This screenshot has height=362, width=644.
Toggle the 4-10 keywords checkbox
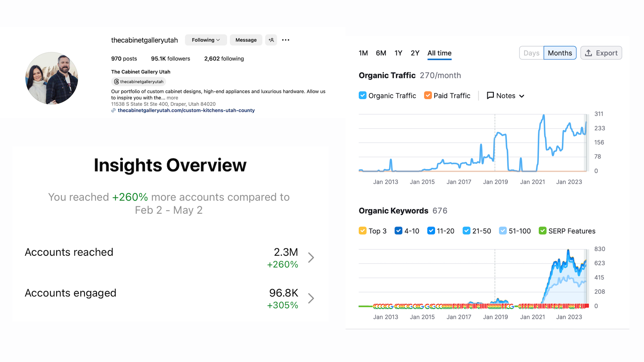coord(398,231)
